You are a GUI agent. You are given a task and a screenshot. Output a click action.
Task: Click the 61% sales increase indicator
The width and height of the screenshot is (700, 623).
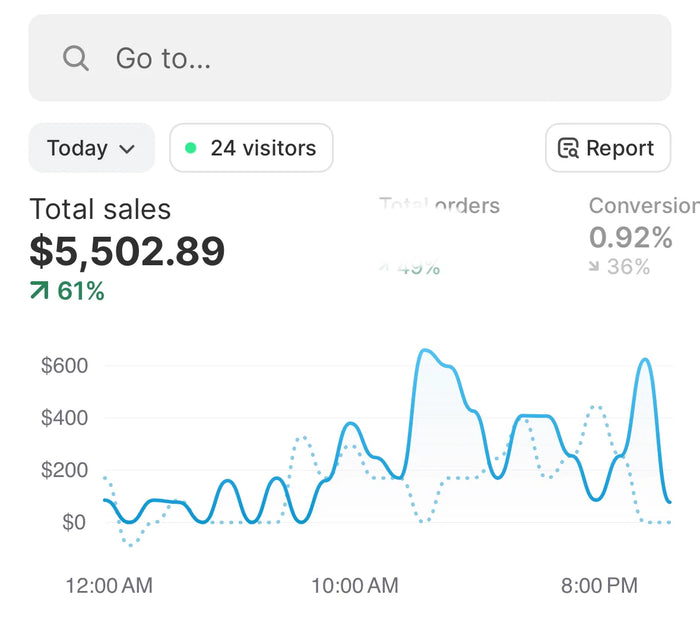coord(67,291)
